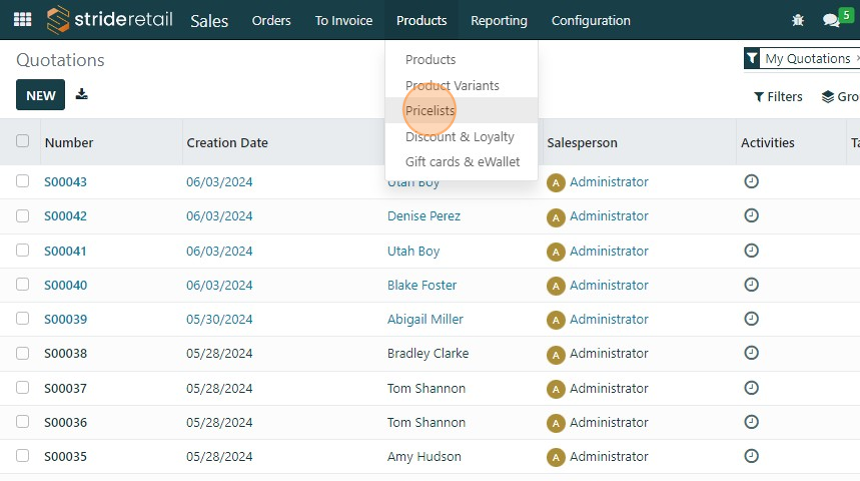The width and height of the screenshot is (860, 481).
Task: Select the checkbox for S00038
Action: pos(23,353)
